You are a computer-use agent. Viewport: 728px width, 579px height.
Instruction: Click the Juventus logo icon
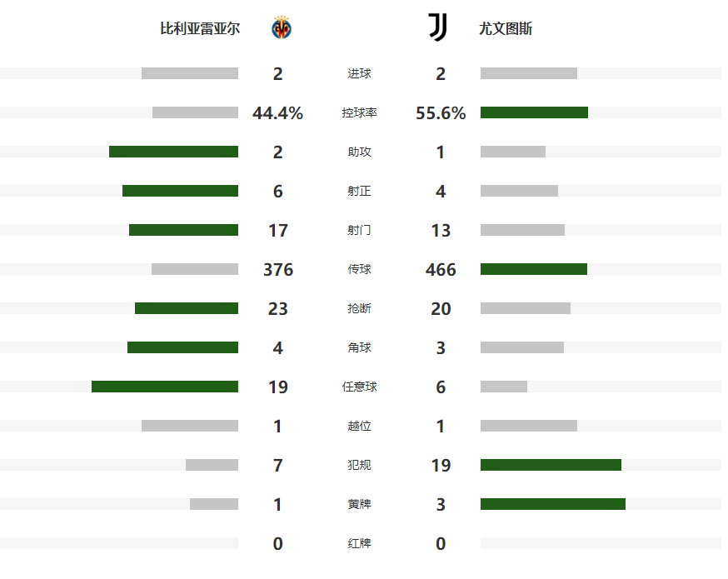coord(437,28)
